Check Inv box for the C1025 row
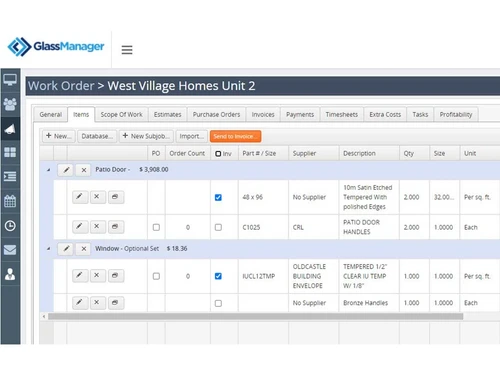 pyautogui.click(x=218, y=227)
